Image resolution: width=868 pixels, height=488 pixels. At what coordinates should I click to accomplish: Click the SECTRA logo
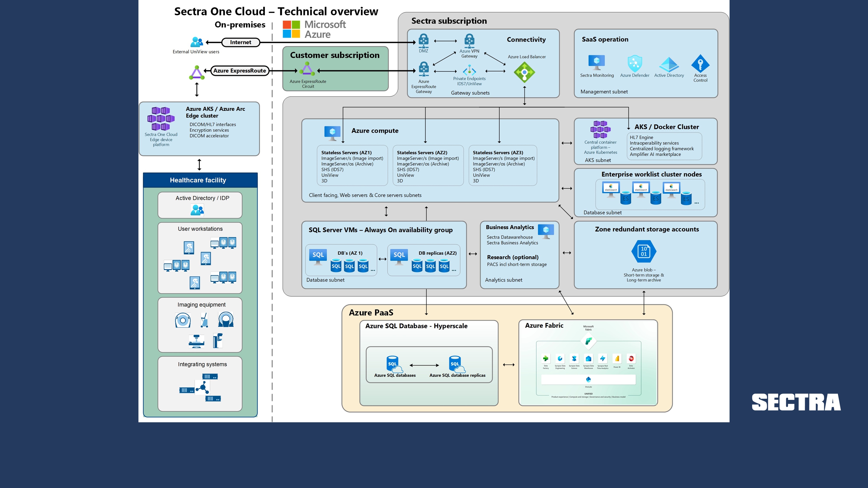click(x=796, y=402)
